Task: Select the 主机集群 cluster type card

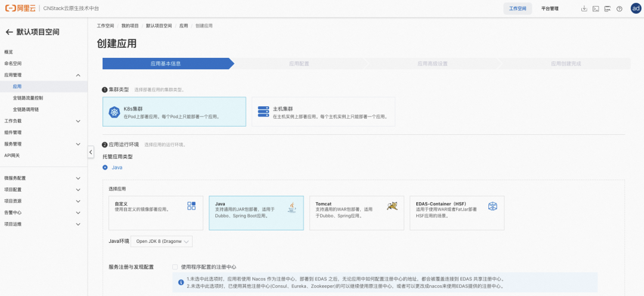Action: (323, 112)
